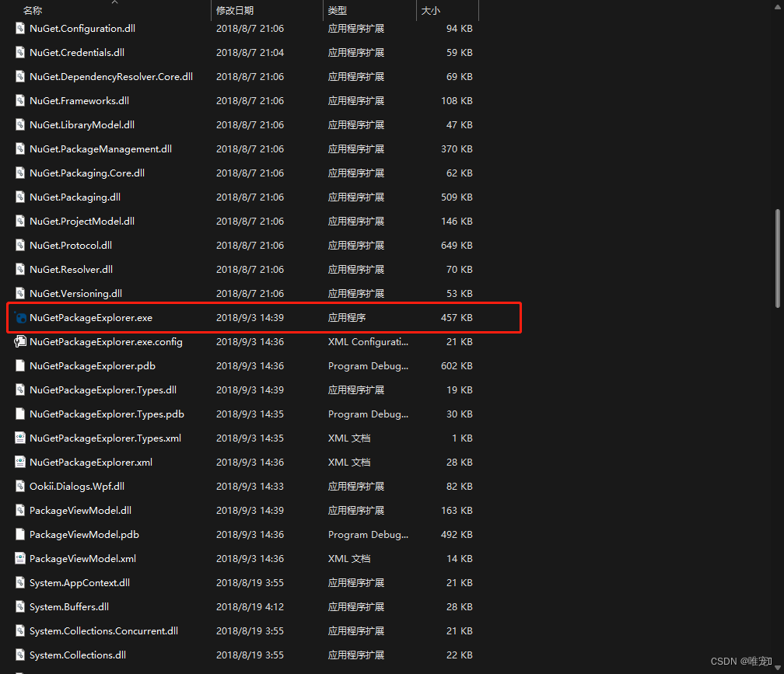Click the 602 KB size value
The width and height of the screenshot is (784, 674).
coord(457,365)
